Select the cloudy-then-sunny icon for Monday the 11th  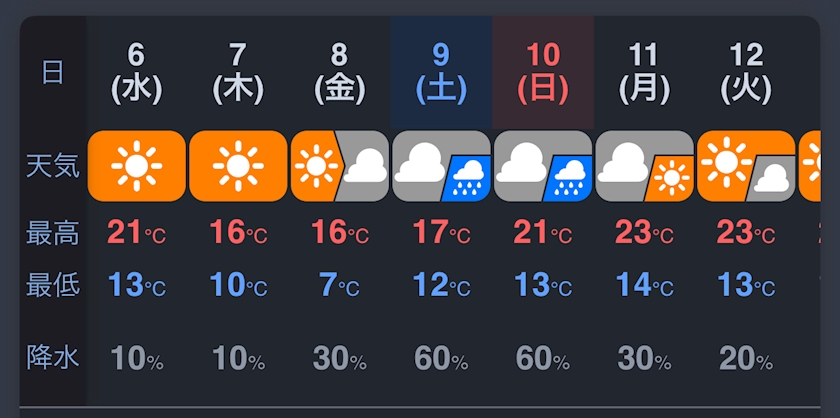(x=644, y=165)
